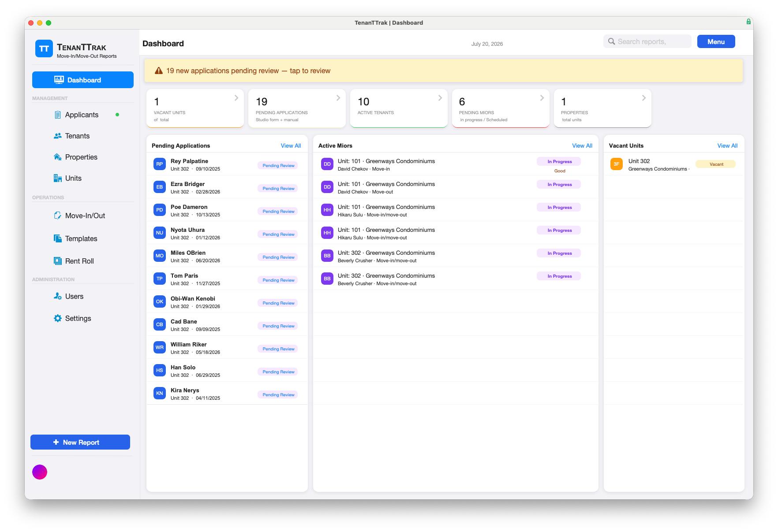Open the Vacant Units card chevron
Screen dimensions: 778x532
(236, 98)
